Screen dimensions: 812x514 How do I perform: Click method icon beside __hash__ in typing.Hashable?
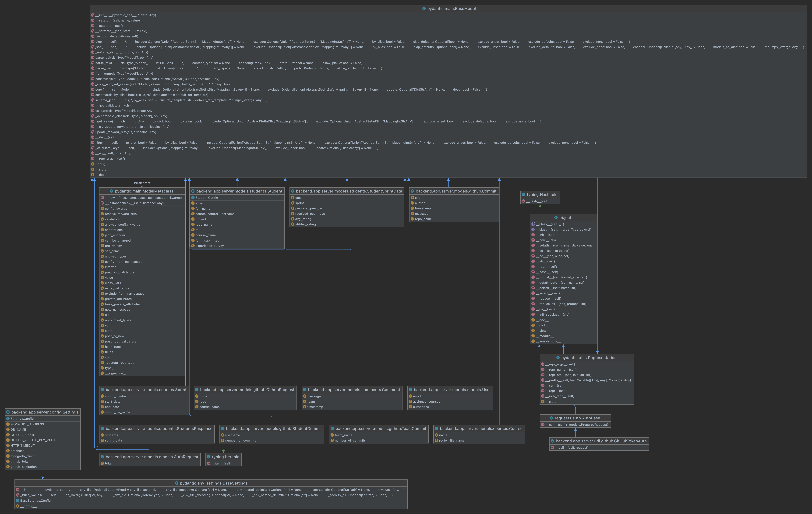[523, 201]
